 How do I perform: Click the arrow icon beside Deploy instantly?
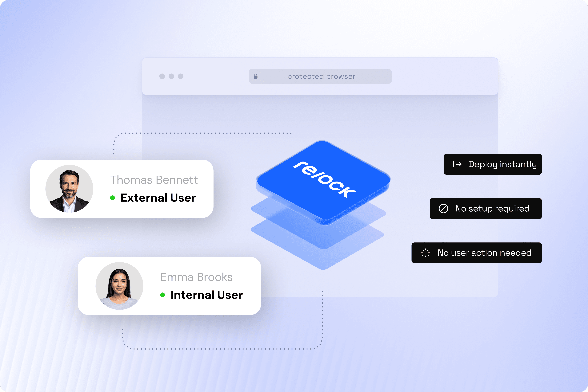pyautogui.click(x=457, y=164)
